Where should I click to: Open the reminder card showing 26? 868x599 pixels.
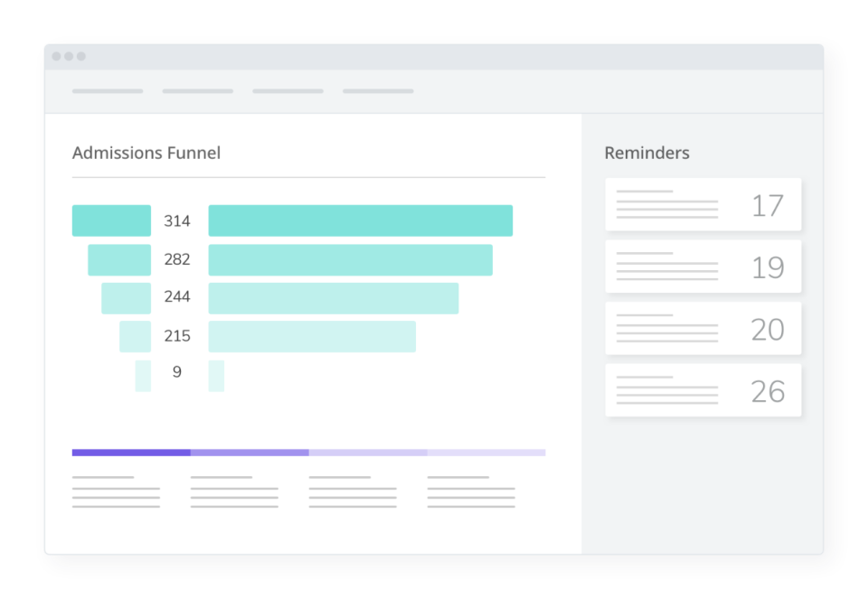pos(703,390)
